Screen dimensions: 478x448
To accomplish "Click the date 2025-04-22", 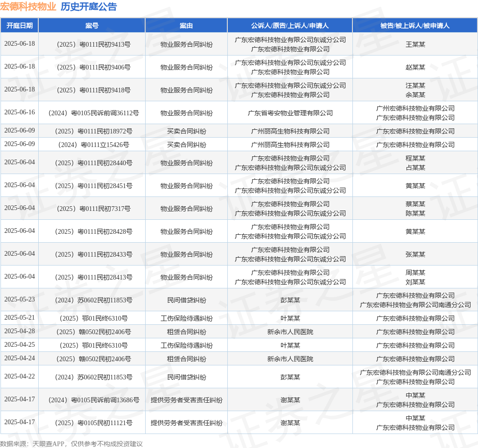I will click(x=20, y=376).
